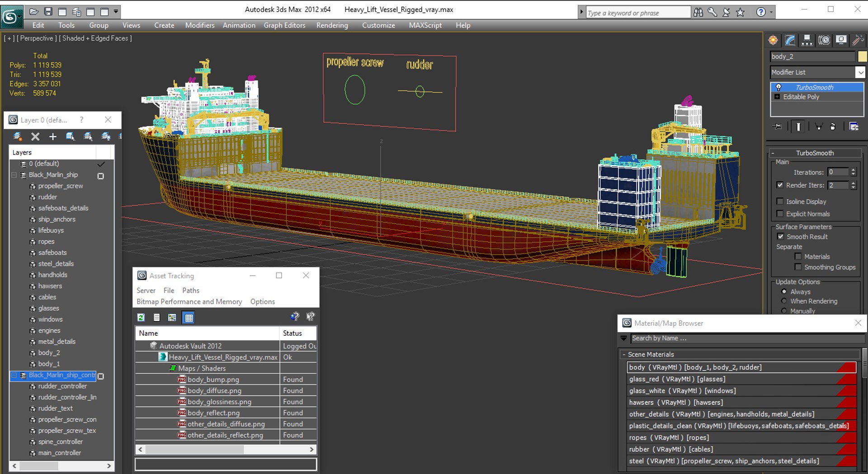Select the When Rendering update option
This screenshot has height=474, width=868.
784,301
